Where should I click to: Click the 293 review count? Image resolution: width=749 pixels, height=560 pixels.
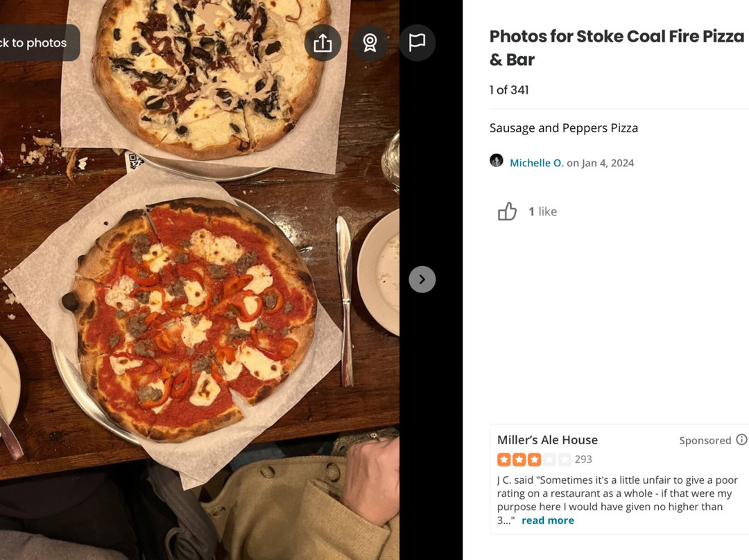pos(583,460)
